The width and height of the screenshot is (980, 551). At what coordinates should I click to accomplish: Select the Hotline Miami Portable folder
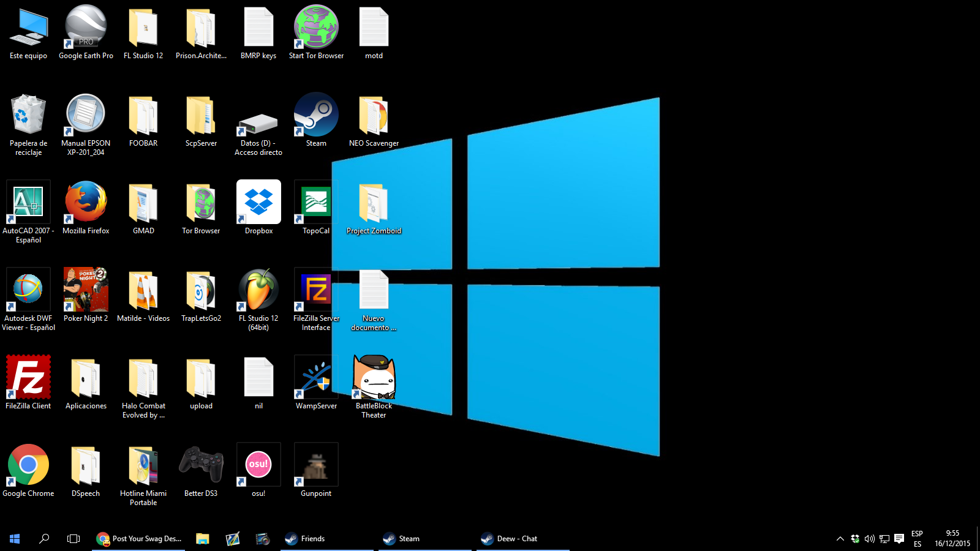(143, 475)
